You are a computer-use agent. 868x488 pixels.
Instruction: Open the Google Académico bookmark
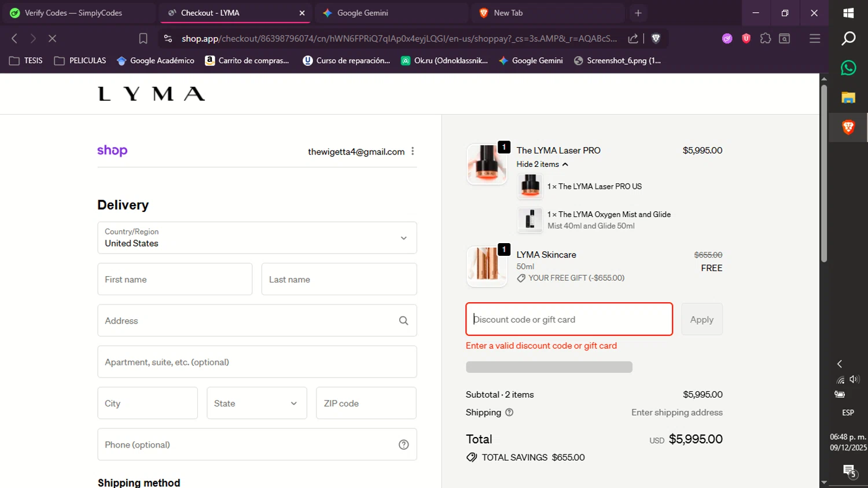[x=156, y=61]
